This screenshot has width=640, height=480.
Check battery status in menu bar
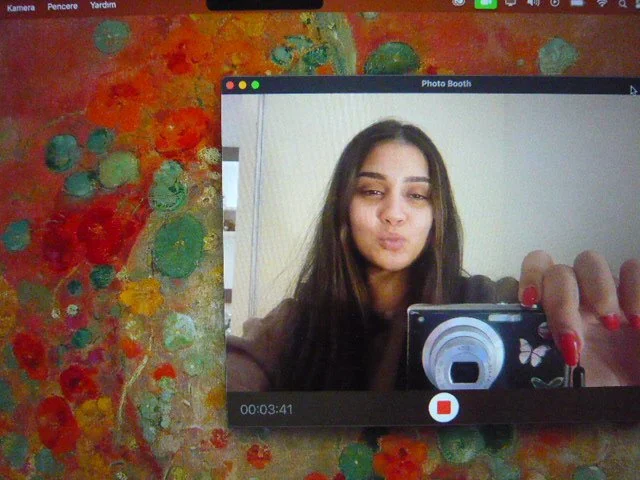click(x=578, y=3)
